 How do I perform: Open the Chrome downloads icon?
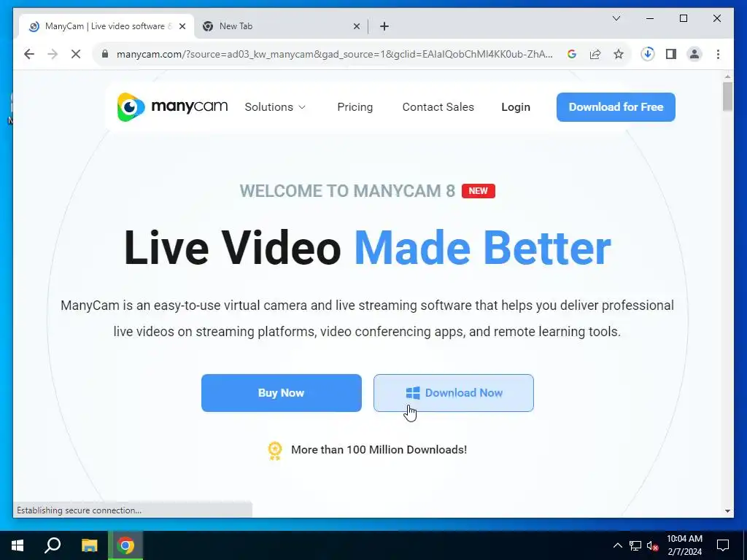pyautogui.click(x=648, y=54)
